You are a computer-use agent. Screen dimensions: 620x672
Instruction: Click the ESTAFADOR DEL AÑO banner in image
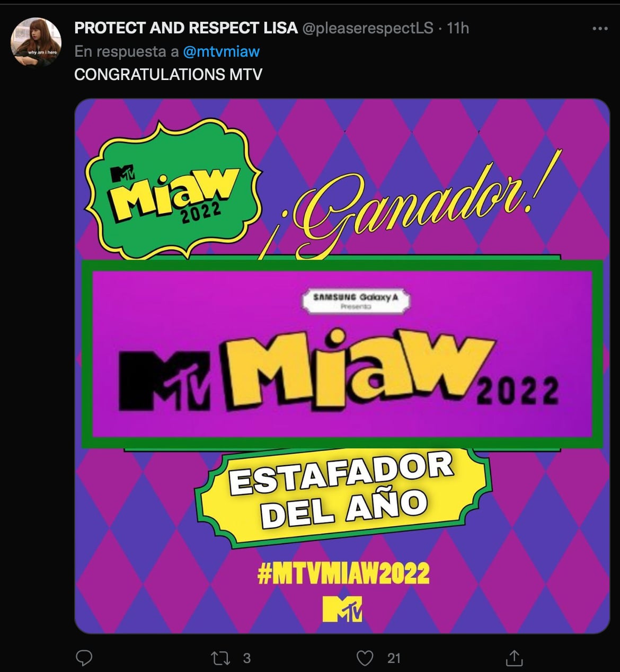point(343,494)
